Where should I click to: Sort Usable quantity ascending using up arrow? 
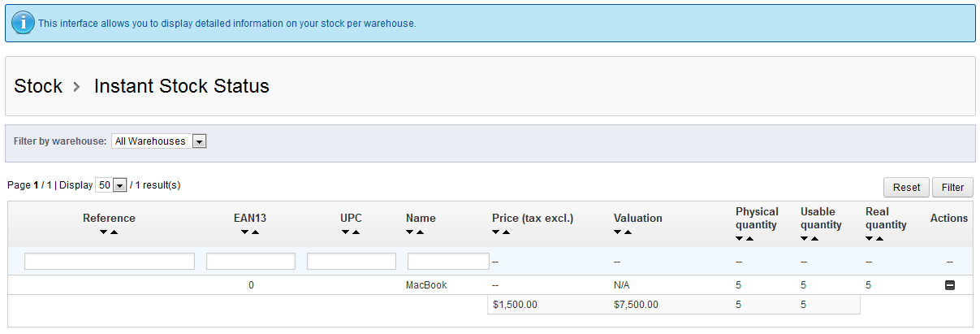pos(815,239)
